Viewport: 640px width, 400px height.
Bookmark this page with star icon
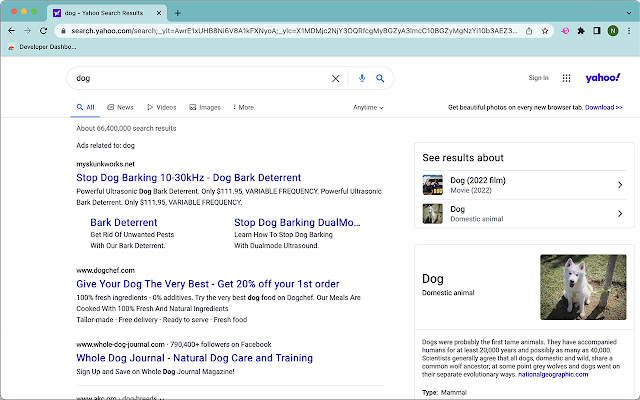(x=545, y=31)
